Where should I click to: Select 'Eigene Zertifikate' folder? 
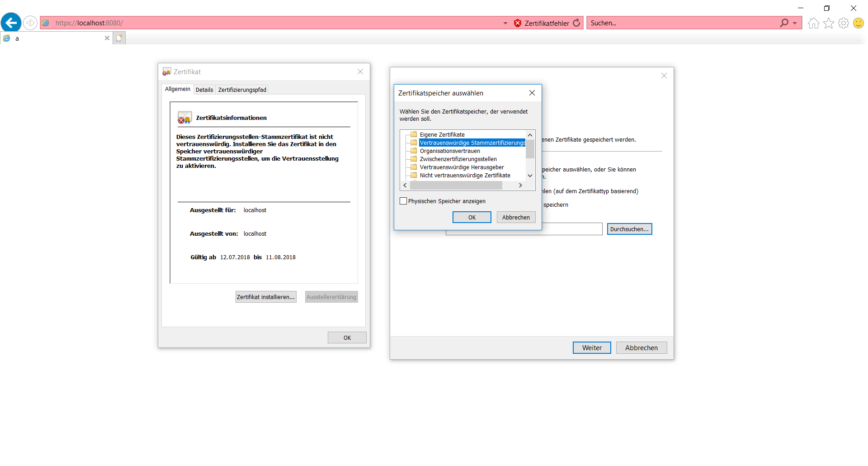click(442, 135)
